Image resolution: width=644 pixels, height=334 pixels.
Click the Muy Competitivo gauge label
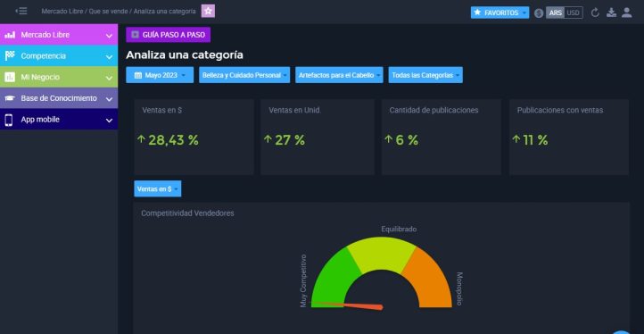[x=303, y=281]
